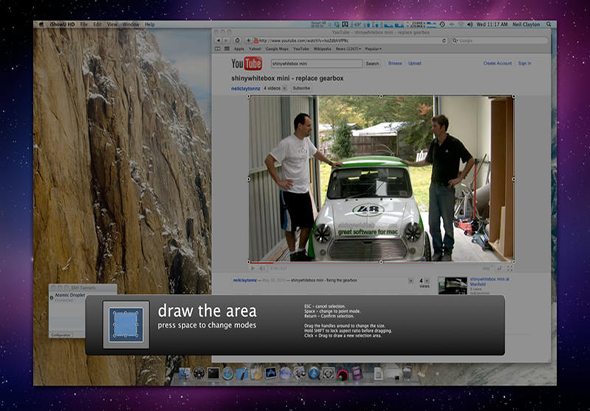Open the Help menu
The image size is (590, 411).
pos(150,24)
